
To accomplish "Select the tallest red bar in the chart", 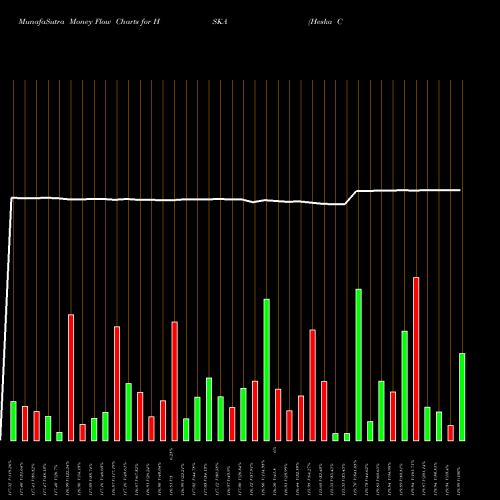I will tap(416, 359).
